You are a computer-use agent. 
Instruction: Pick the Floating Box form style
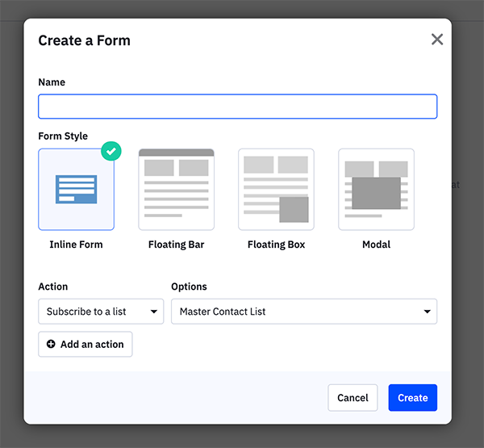coord(276,190)
